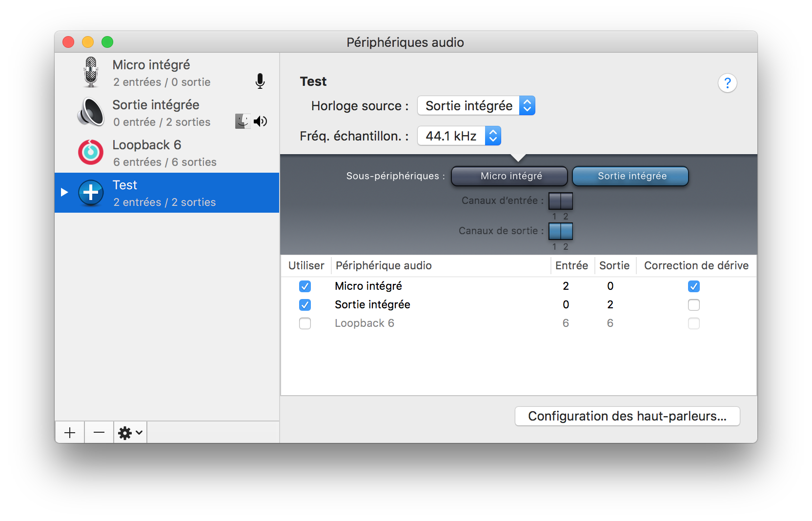Click Configuration des haut-parleurs button
Image resolution: width=812 pixels, height=521 pixels.
(627, 416)
